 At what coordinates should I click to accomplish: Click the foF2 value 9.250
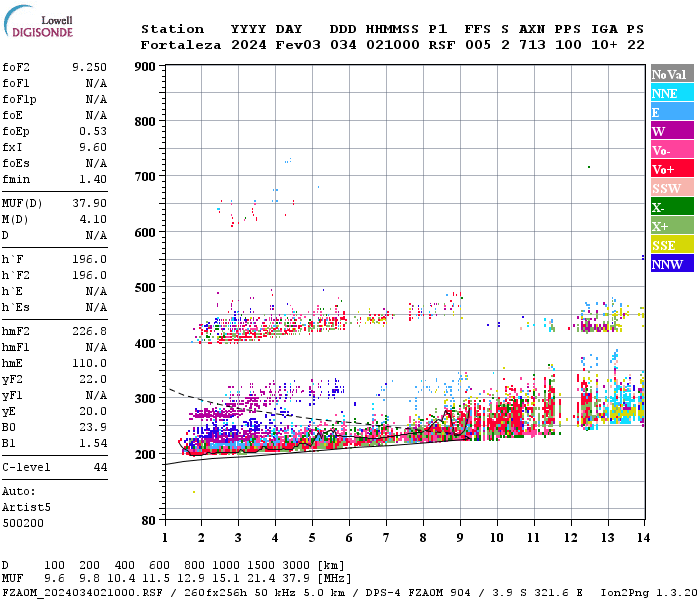[89, 67]
